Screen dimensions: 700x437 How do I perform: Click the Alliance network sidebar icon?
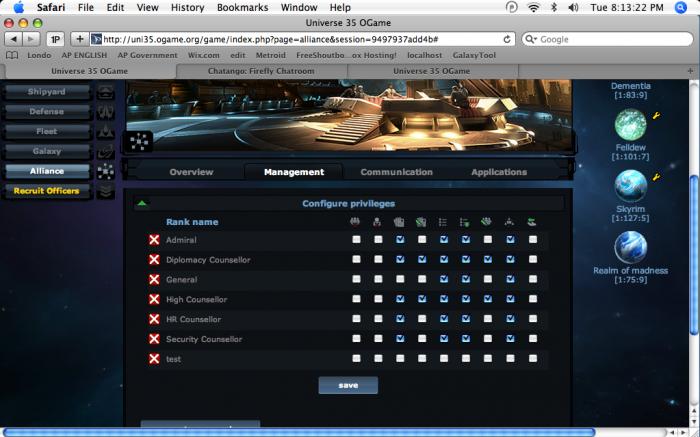pyautogui.click(x=106, y=171)
